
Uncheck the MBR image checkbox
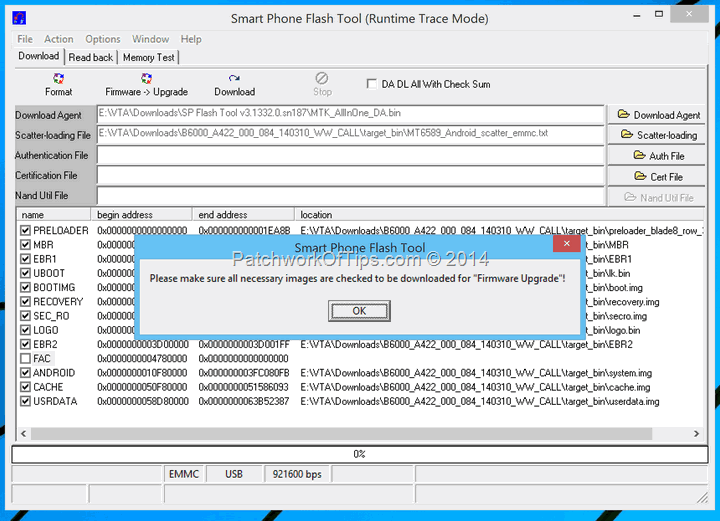coord(25,245)
